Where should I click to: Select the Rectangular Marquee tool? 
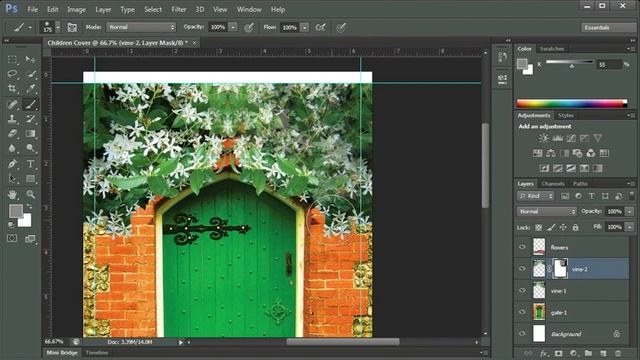tap(12, 60)
